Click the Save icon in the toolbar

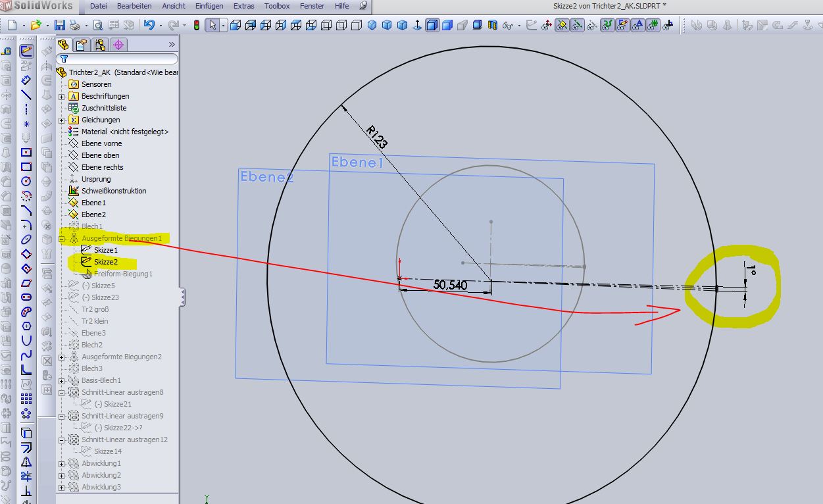tap(60, 25)
